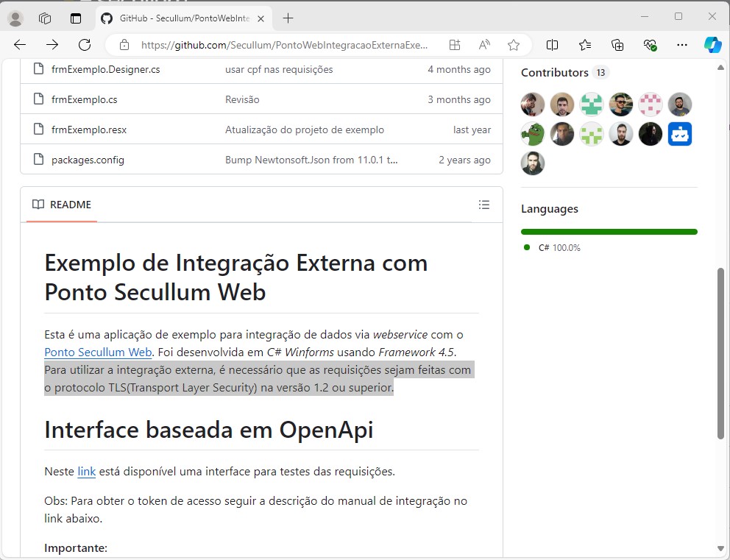Follow the 'link' to OpenApi interface
Screen dimensions: 730x560
point(87,472)
